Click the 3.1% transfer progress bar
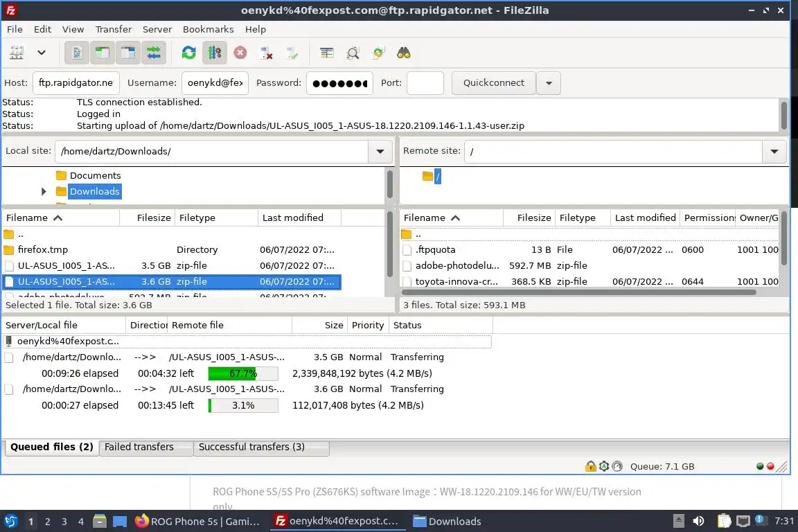The width and height of the screenshot is (798, 532). point(243,406)
